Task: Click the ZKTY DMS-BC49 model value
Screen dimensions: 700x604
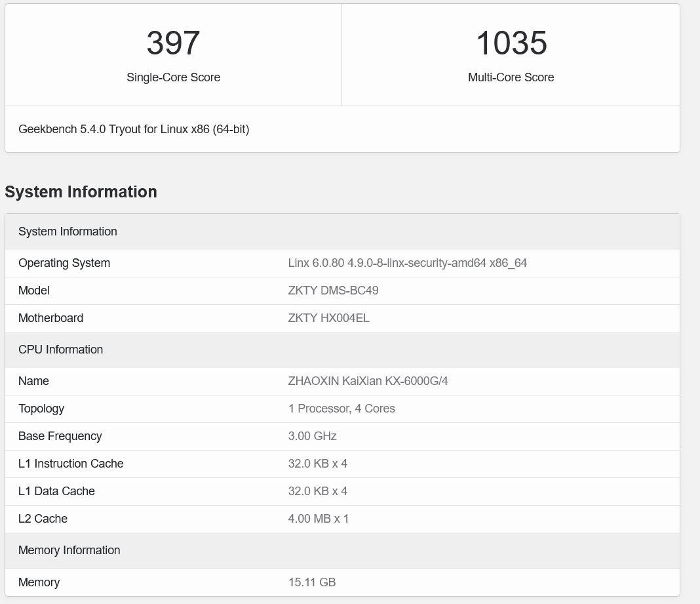Action: (333, 291)
